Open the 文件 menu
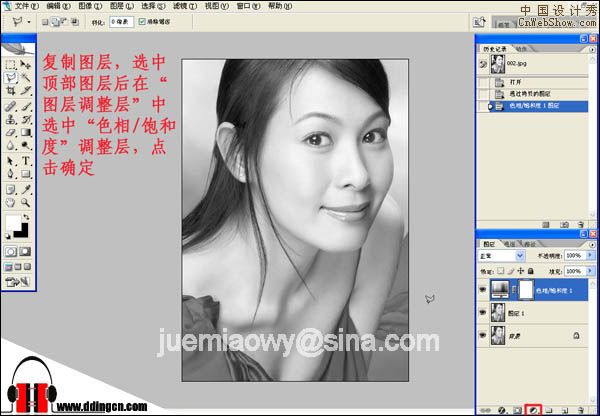Screen dimensions: 600x416 (x=26, y=6)
